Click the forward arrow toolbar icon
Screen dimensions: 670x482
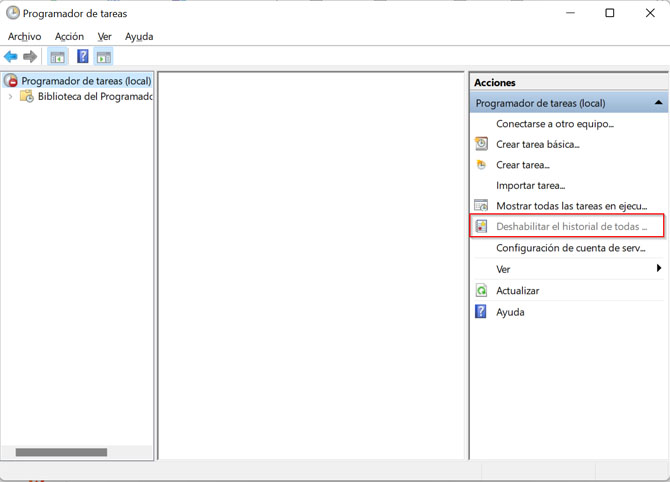click(30, 57)
